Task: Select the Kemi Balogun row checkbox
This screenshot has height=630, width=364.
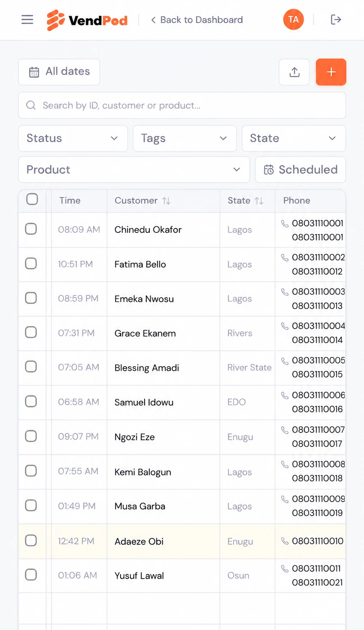Action: tap(31, 471)
